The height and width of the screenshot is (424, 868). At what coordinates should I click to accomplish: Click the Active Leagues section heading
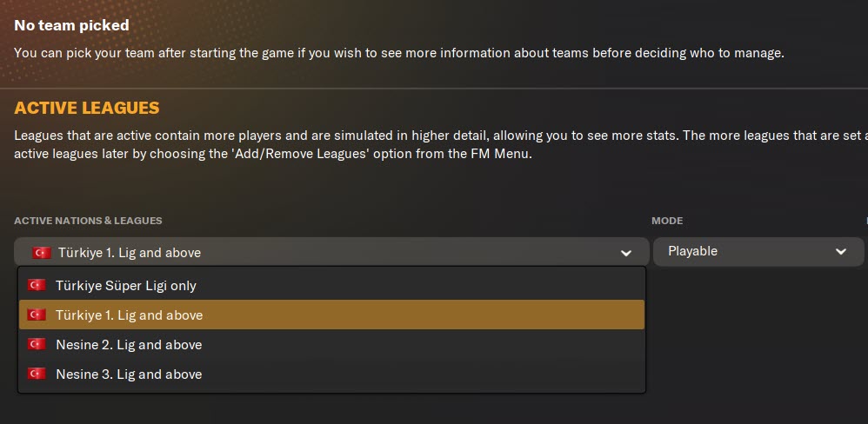coord(87,109)
